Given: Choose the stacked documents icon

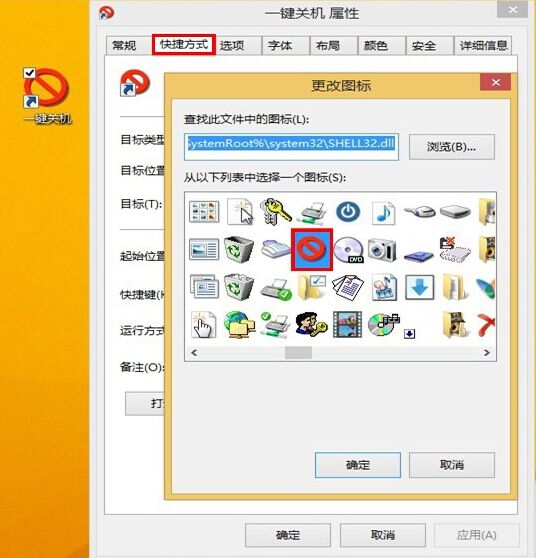Looking at the screenshot, I should tap(348, 288).
